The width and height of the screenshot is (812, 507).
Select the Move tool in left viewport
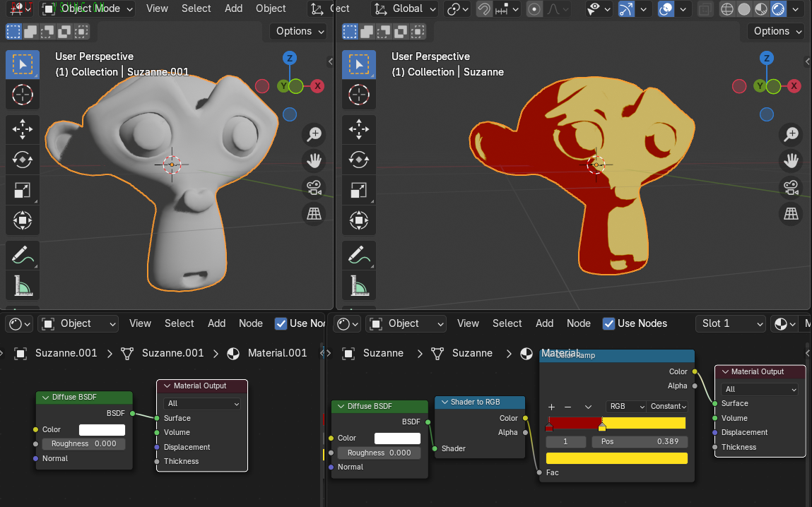23,129
